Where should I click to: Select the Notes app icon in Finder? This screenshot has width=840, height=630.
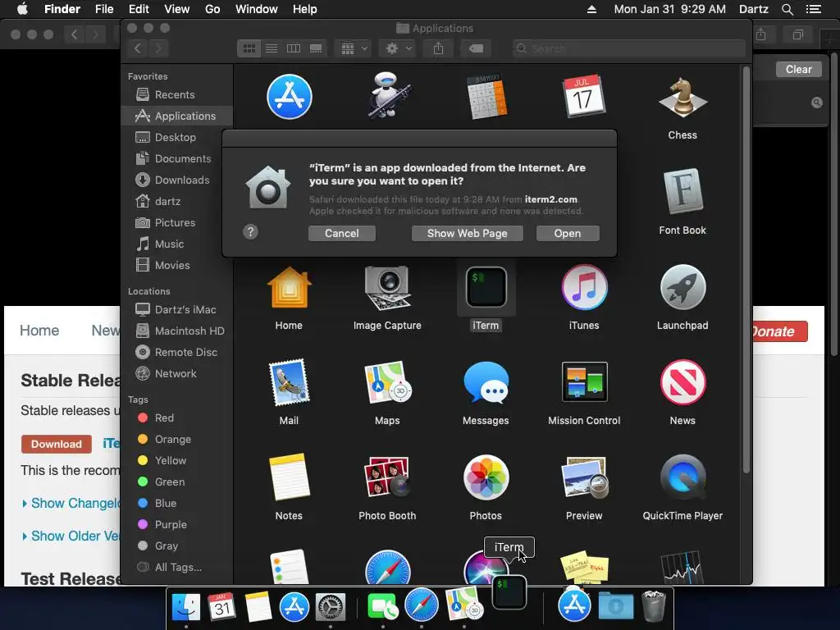(x=290, y=477)
